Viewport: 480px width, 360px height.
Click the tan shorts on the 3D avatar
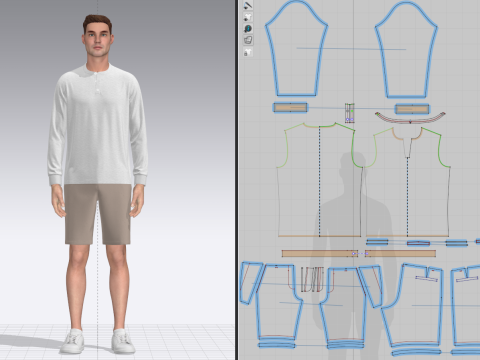(97, 213)
